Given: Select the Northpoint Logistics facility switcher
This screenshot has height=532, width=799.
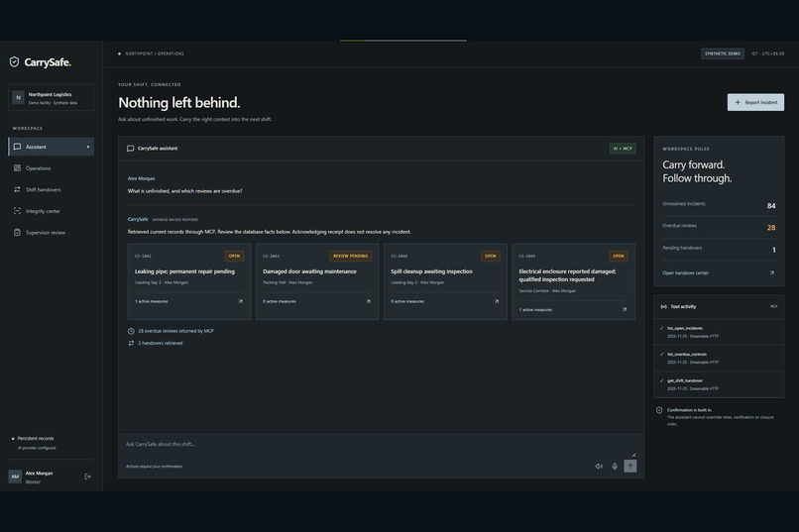Looking at the screenshot, I should click(x=51, y=97).
